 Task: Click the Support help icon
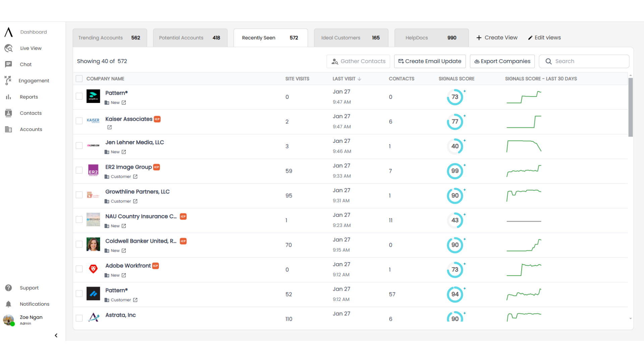click(8, 288)
